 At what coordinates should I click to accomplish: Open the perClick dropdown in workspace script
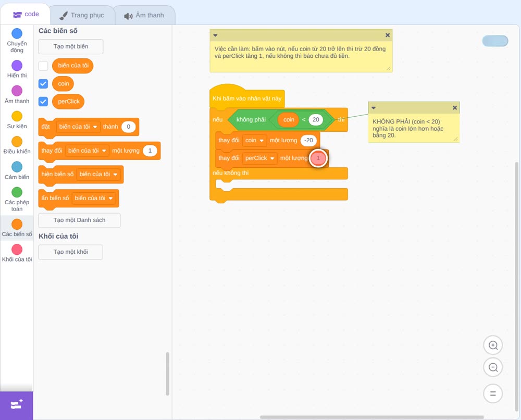(x=260, y=158)
